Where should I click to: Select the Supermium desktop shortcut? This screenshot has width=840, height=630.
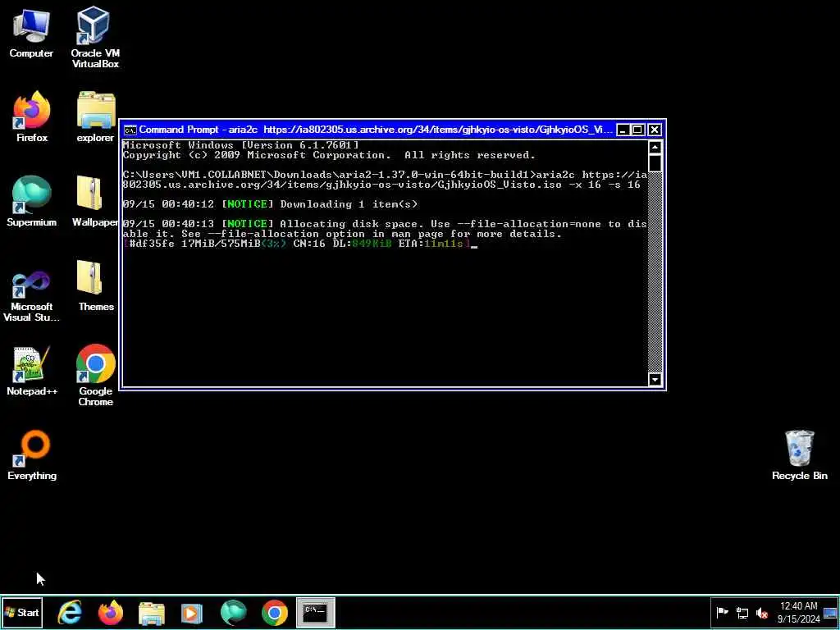pyautogui.click(x=32, y=201)
